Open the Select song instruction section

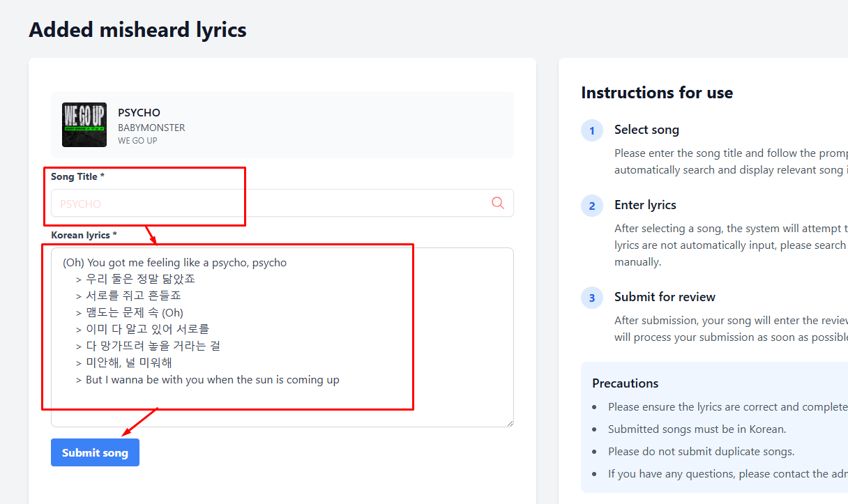point(646,129)
